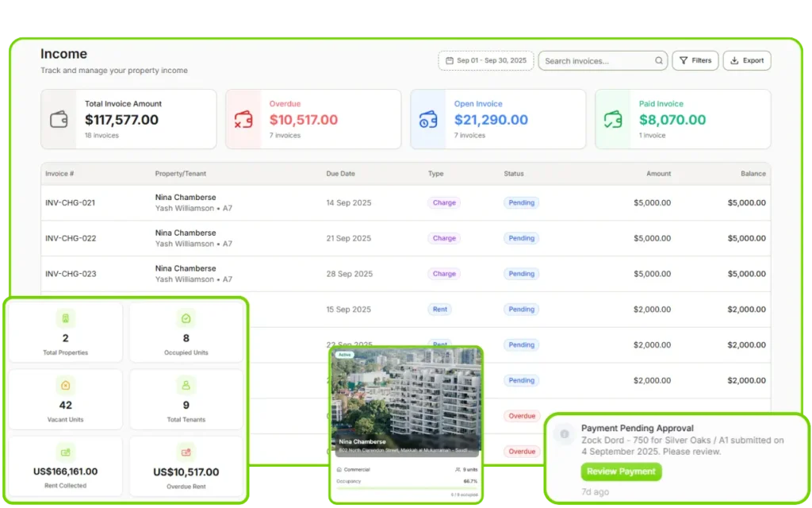812x508 pixels.
Task: Click the occupancy progress bar on property card
Action: 405,488
